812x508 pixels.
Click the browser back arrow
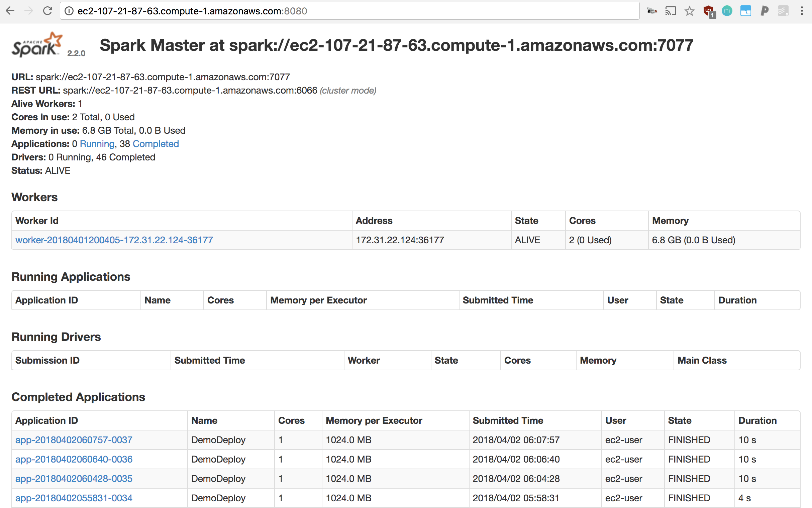pyautogui.click(x=10, y=11)
